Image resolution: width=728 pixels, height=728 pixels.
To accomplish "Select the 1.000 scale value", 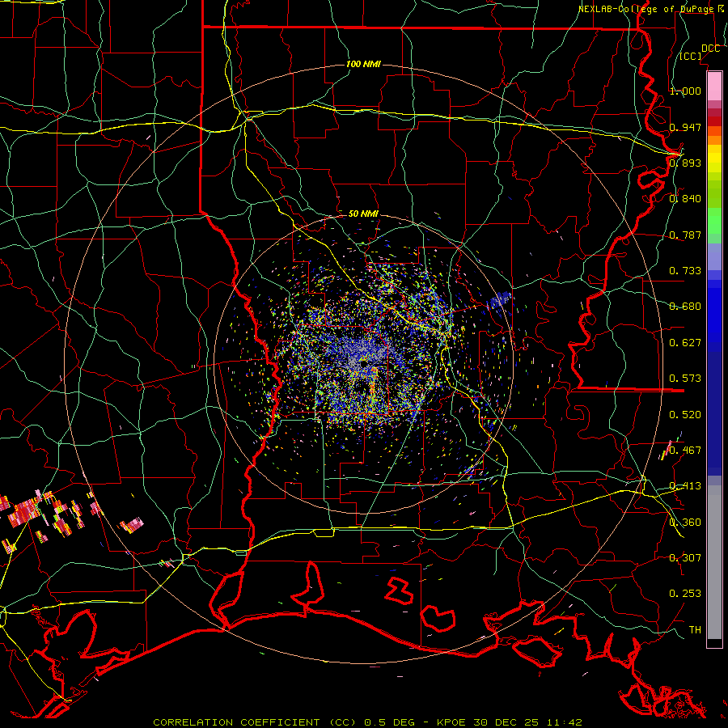I will [685, 91].
